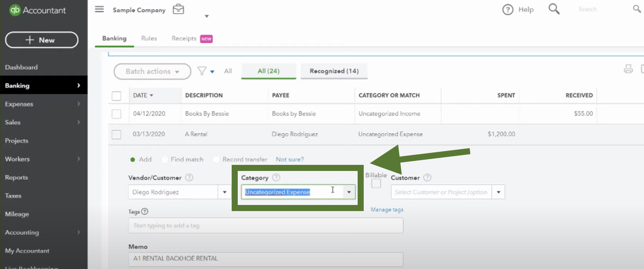
Task: Open Mileage in the sidebar
Action: [17, 214]
